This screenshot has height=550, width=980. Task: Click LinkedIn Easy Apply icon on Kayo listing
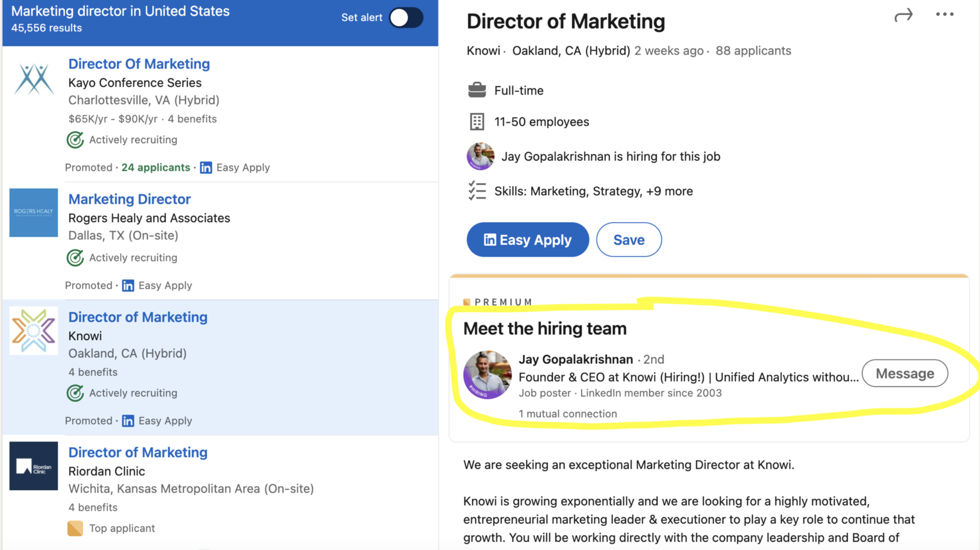pos(206,168)
